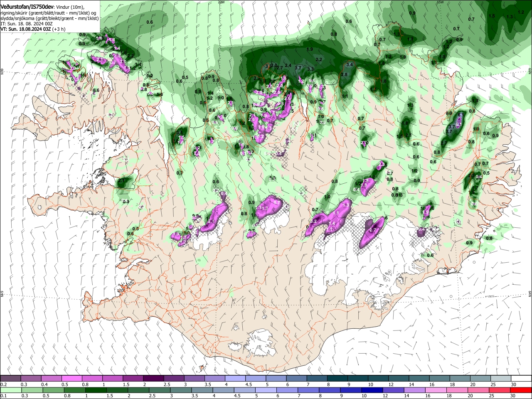532x399 pixels.
Task: Click the lightest green swatch starting the rain legend
Action: (x=11, y=390)
